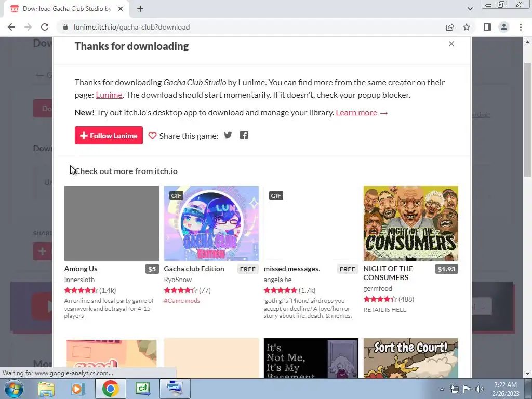Switch to Chrome in the taskbar
The width and height of the screenshot is (532, 399).
(110, 389)
